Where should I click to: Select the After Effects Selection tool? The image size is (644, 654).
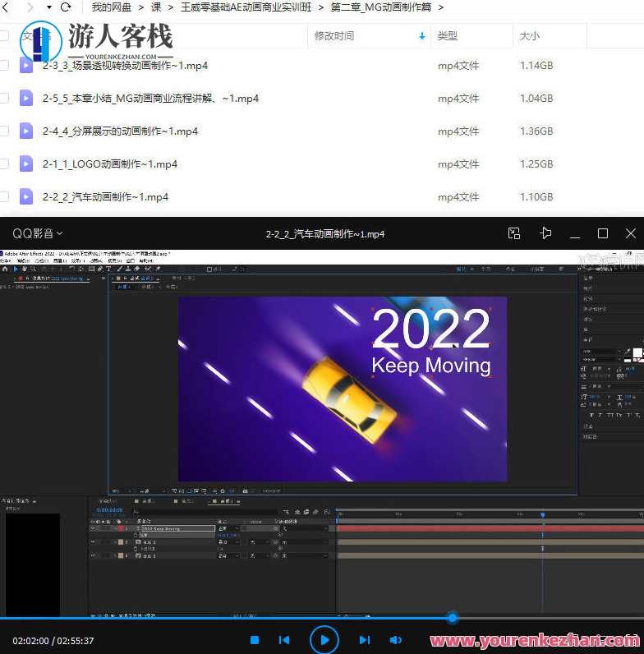pyautogui.click(x=16, y=269)
